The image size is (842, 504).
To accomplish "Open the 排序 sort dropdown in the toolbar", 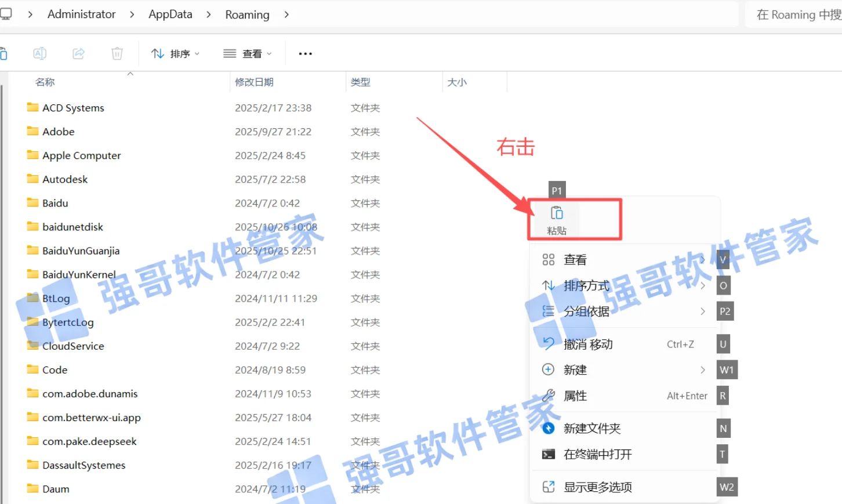I will [175, 54].
